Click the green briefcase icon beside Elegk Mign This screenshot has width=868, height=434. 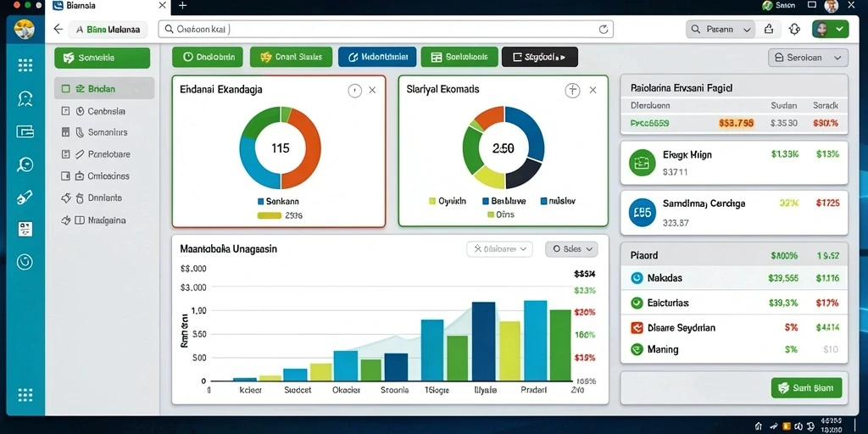pyautogui.click(x=643, y=163)
